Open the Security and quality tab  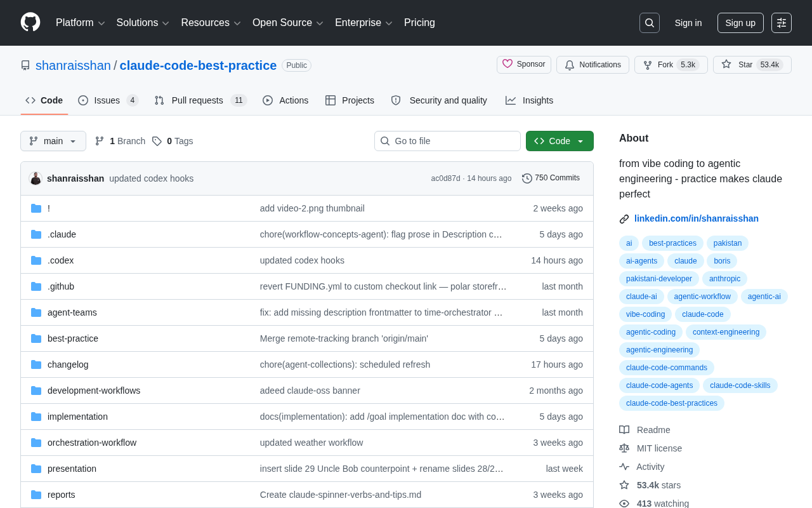click(x=439, y=100)
